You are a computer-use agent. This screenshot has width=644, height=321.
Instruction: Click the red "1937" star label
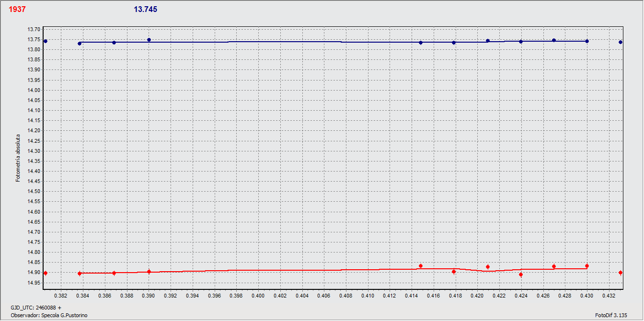coord(17,10)
